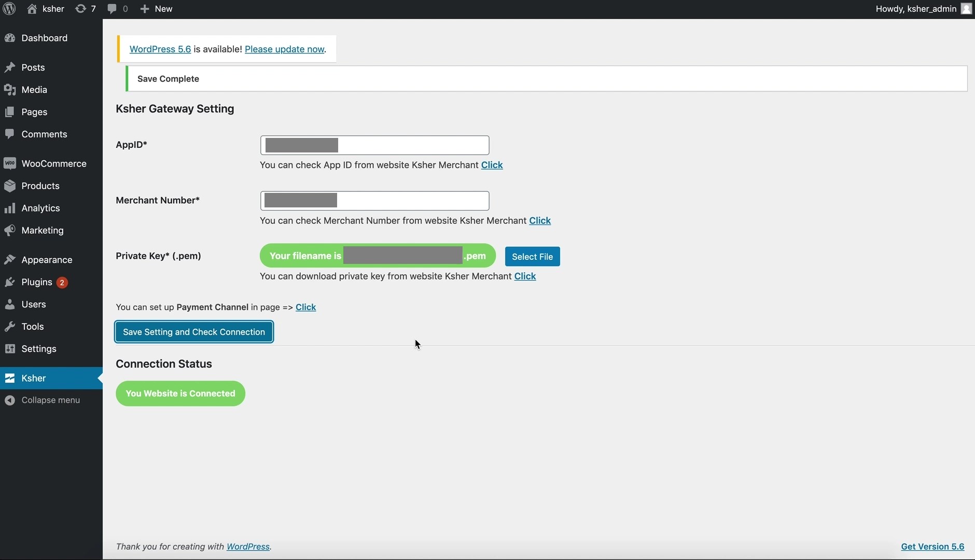Click the Howdy, ksher_admin account text
This screenshot has width=975, height=560.
coord(916,9)
